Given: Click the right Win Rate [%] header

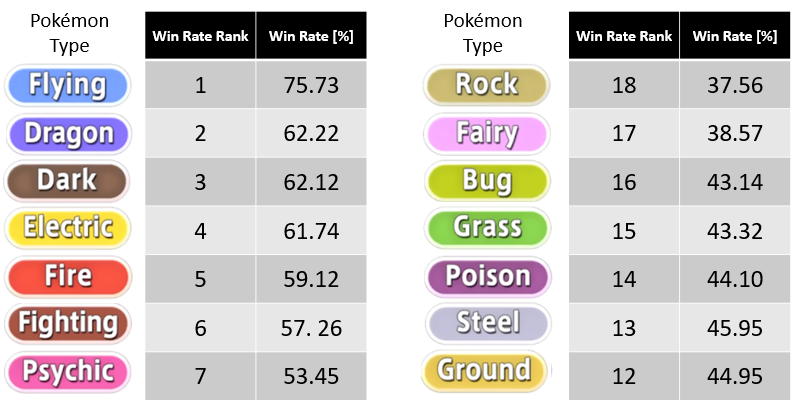Looking at the screenshot, I should click(734, 37).
